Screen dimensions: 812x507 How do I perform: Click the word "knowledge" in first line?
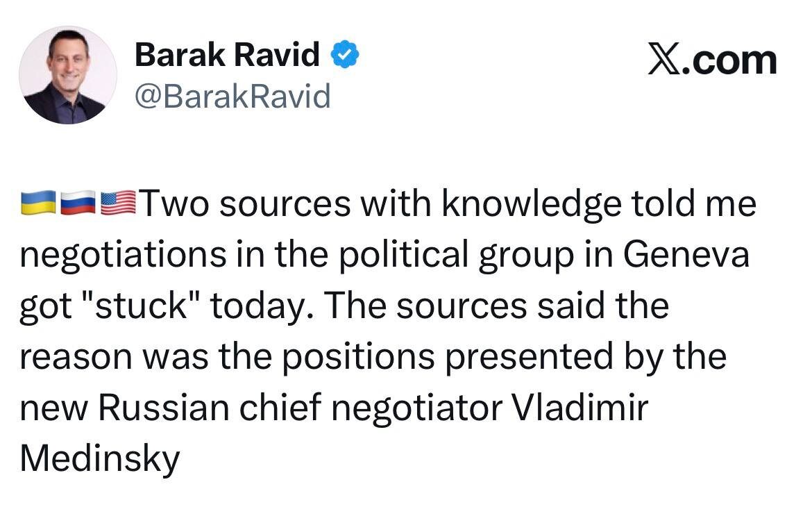point(532,205)
